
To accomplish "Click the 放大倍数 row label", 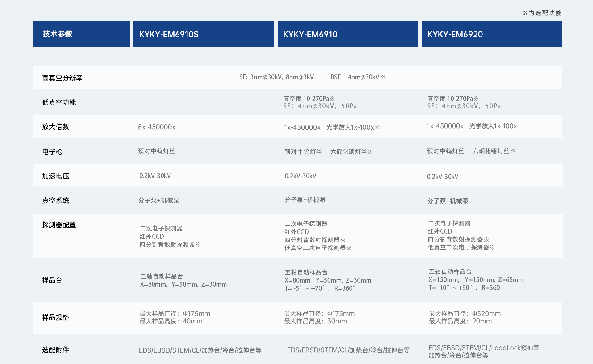I will tap(56, 126).
